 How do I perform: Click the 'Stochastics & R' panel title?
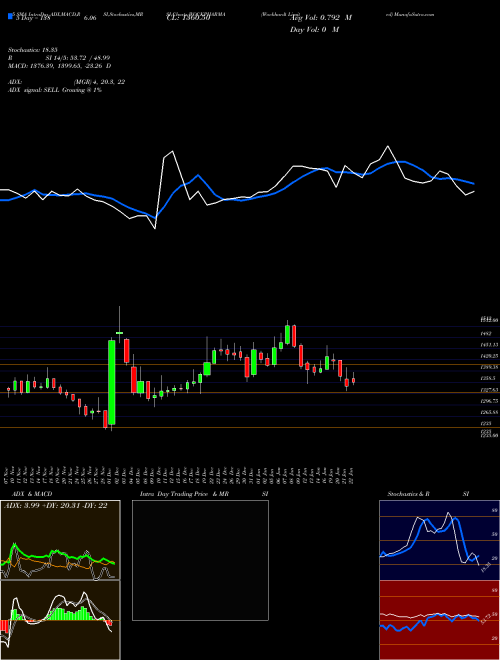[x=408, y=494]
